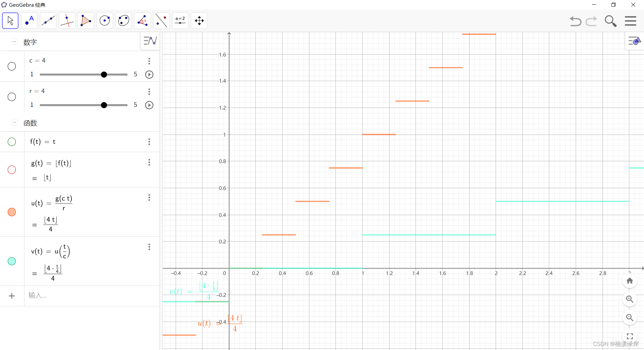The image size is (644, 350).
Task: Restore down the GeoGebra window
Action: pyautogui.click(x=613, y=5)
